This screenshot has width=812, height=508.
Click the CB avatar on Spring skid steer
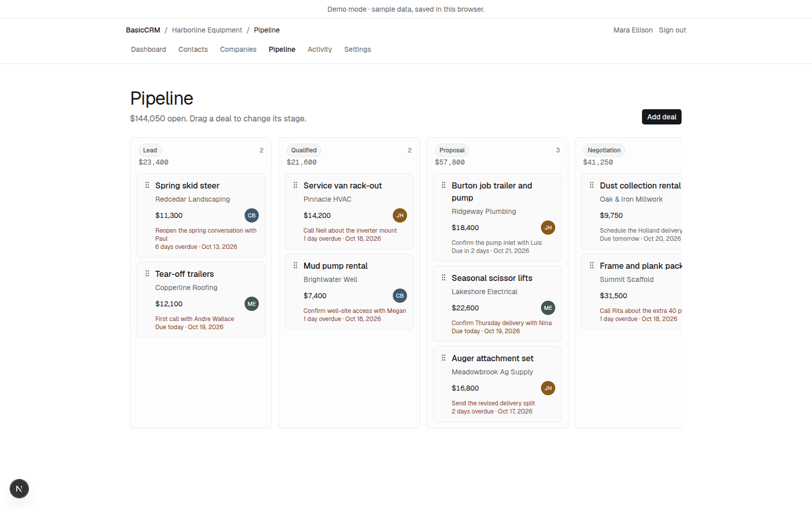(252, 215)
